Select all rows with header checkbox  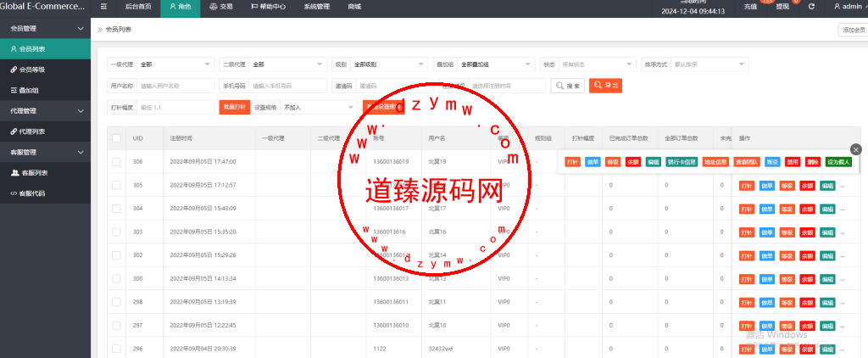pyautogui.click(x=116, y=138)
